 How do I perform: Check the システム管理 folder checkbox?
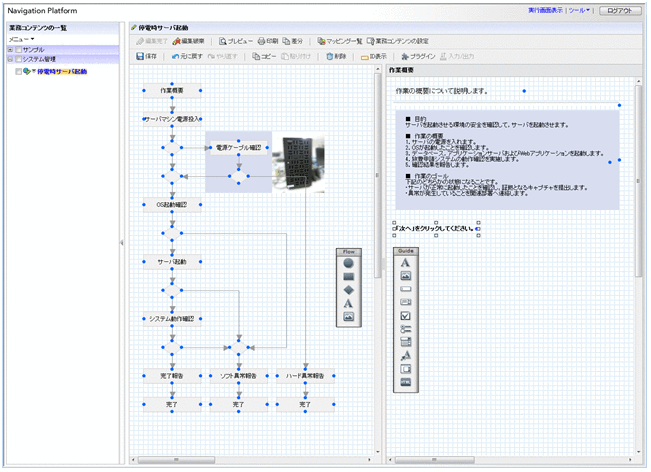click(19, 60)
